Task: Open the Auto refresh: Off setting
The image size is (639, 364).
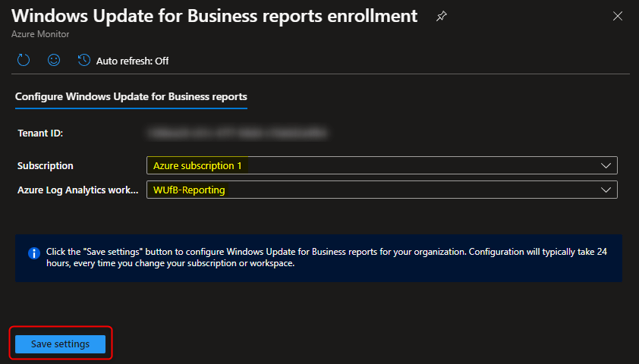Action: coord(133,61)
